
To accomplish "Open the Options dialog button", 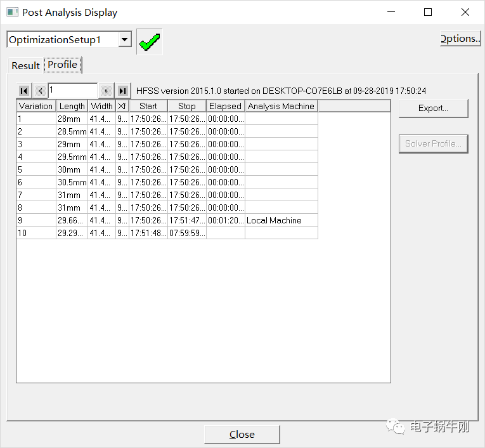I will point(460,39).
